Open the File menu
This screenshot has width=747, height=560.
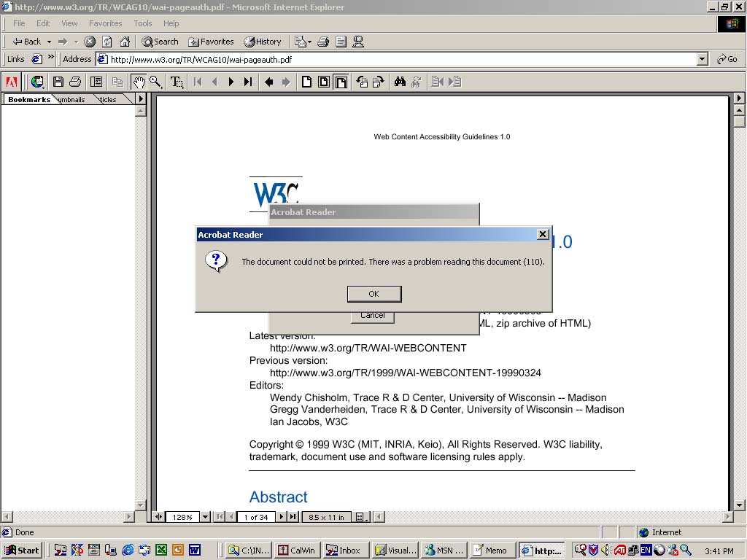[19, 23]
